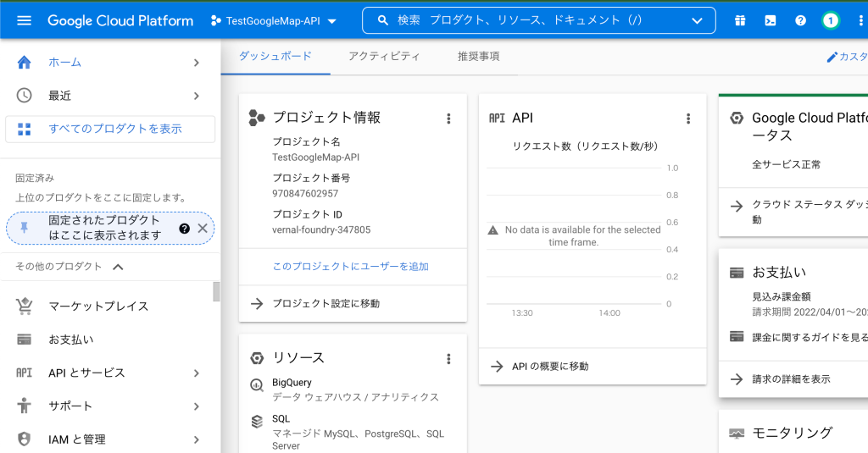
Task: Click the no-data warning triangle icon
Action: [492, 230]
